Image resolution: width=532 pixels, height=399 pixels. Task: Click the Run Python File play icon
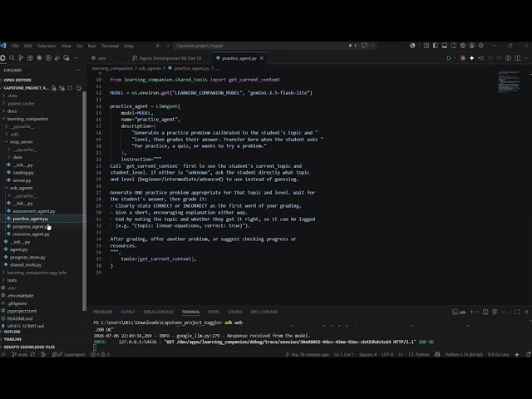pyautogui.click(x=449, y=58)
